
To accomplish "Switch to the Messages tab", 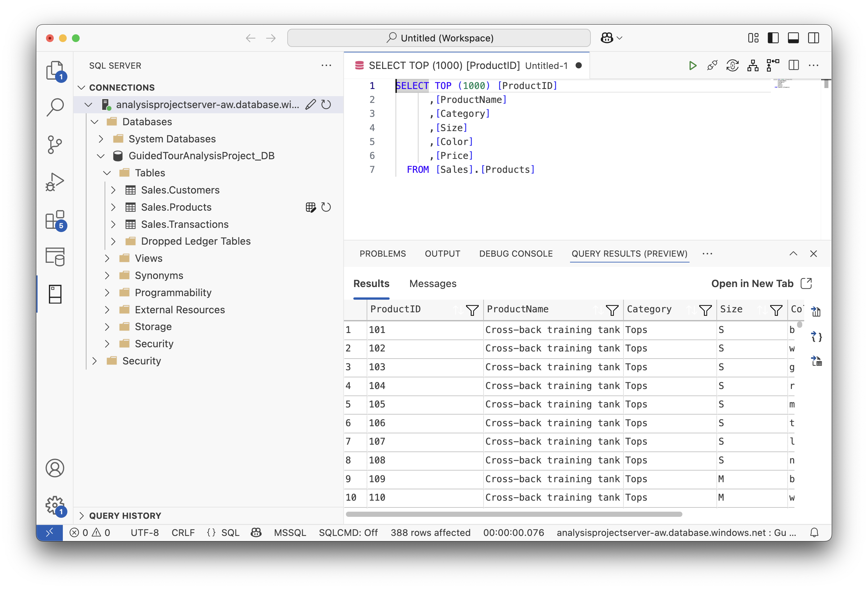I will [432, 284].
